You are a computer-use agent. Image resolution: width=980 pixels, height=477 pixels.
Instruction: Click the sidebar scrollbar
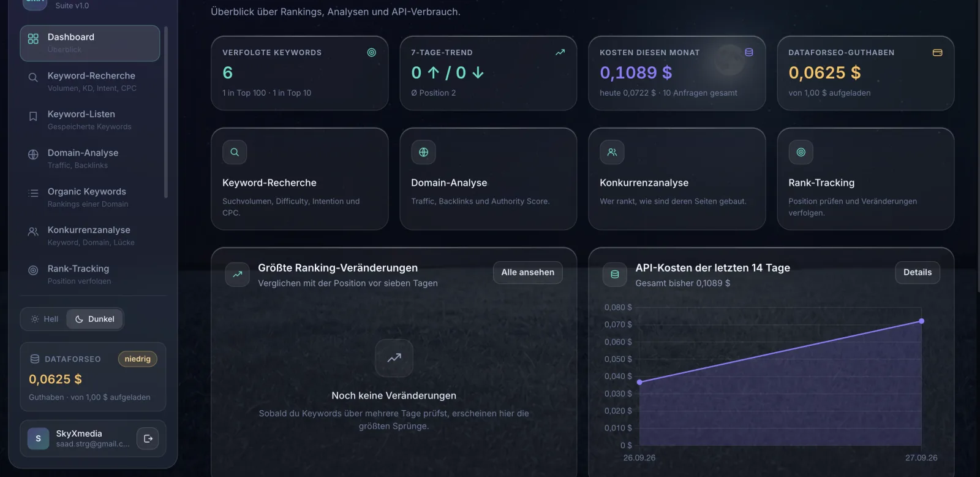coord(166,112)
